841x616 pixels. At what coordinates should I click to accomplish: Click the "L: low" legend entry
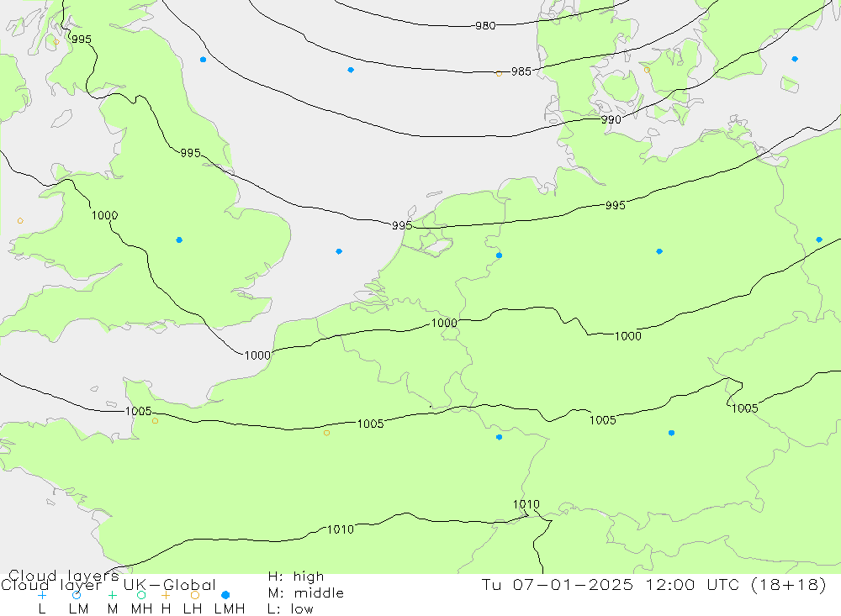click(290, 609)
